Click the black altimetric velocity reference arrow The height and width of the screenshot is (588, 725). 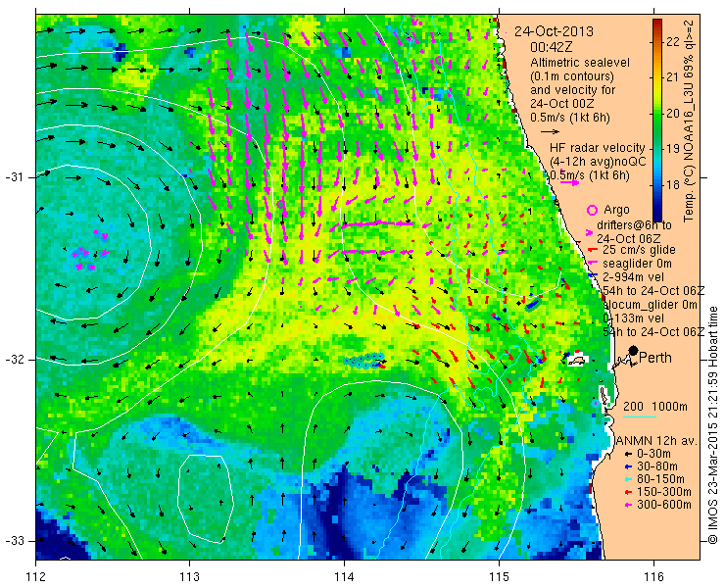click(551, 132)
